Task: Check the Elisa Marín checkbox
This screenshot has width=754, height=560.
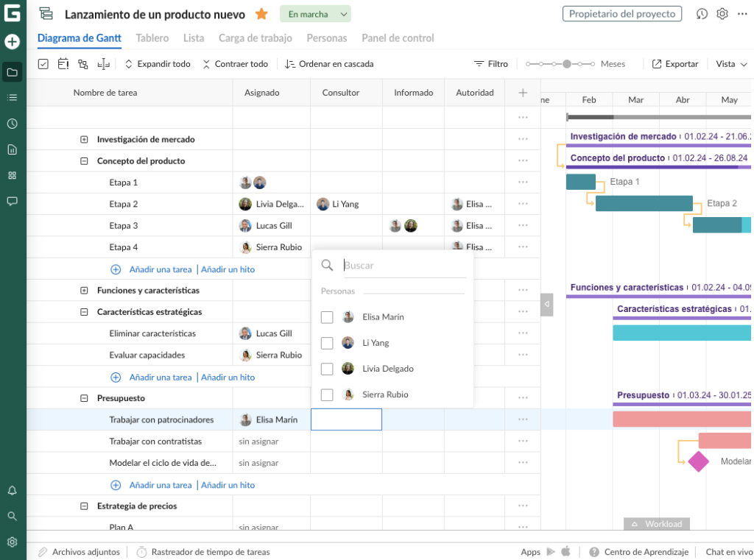Action: coord(327,317)
